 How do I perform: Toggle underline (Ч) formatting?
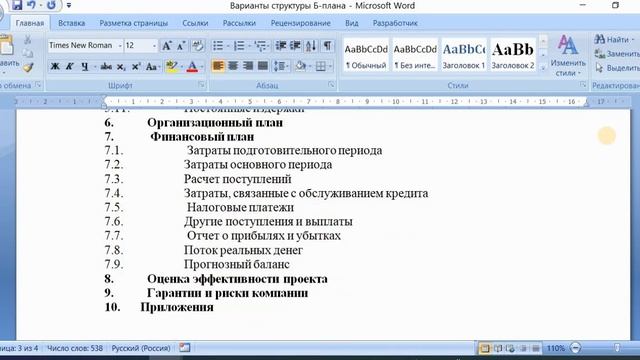[x=84, y=66]
